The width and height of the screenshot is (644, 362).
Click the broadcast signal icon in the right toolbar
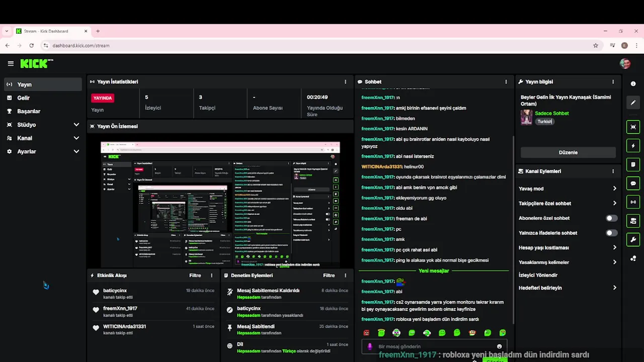[x=633, y=202]
